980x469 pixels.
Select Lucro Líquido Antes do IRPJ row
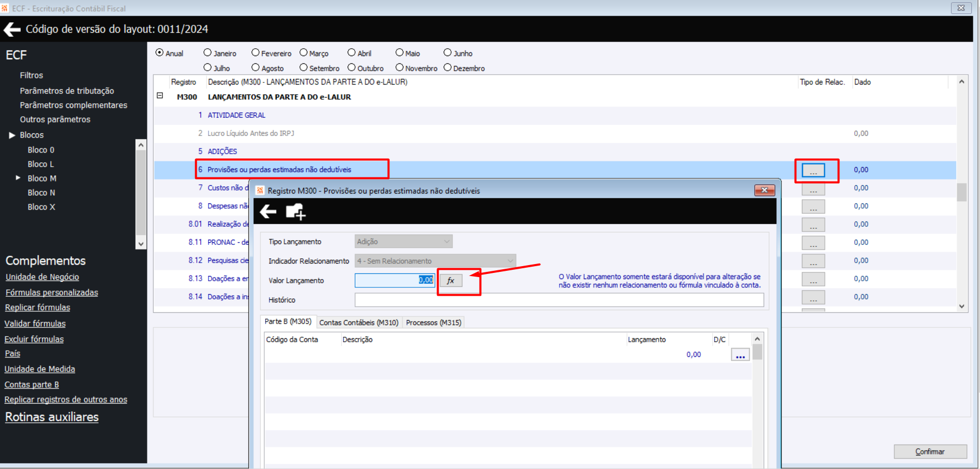pyautogui.click(x=555, y=133)
